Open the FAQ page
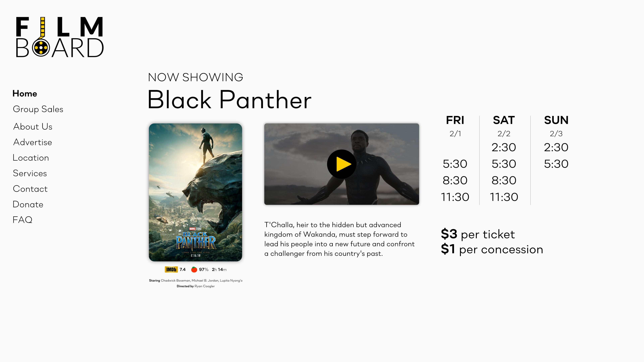The width and height of the screenshot is (644, 362). [x=22, y=220]
